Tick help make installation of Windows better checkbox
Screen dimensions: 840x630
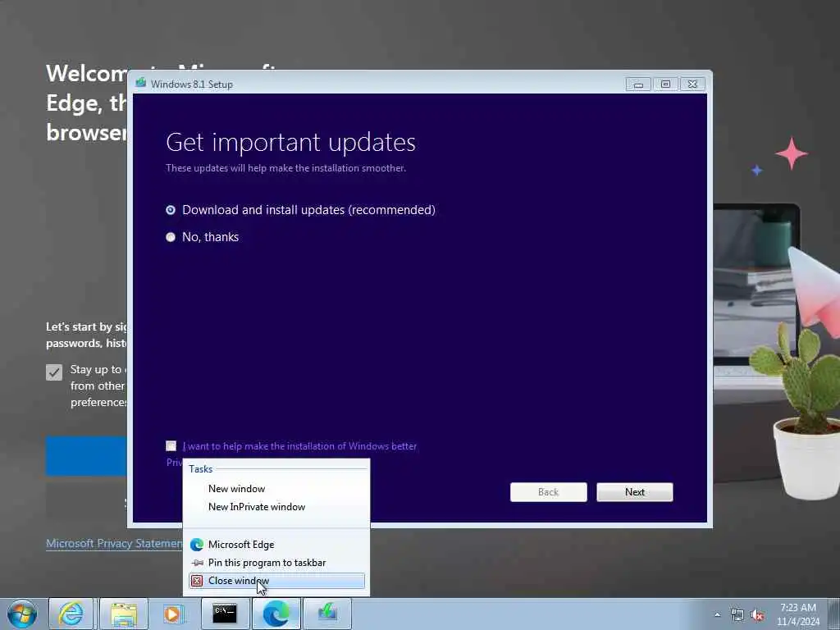(171, 445)
